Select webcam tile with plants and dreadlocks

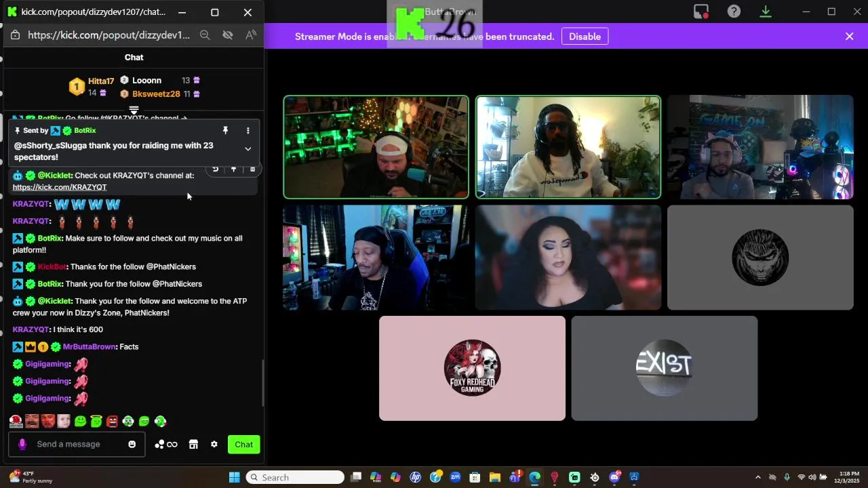click(568, 147)
